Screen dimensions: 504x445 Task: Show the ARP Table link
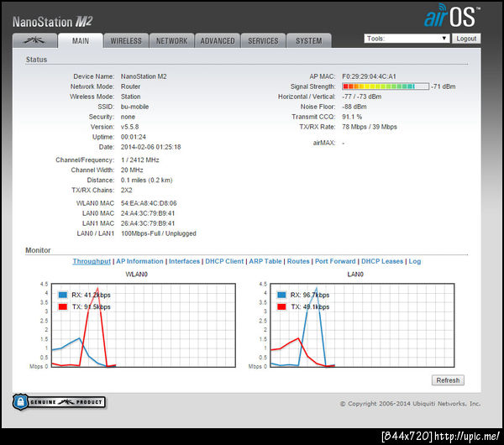pyautogui.click(x=265, y=261)
